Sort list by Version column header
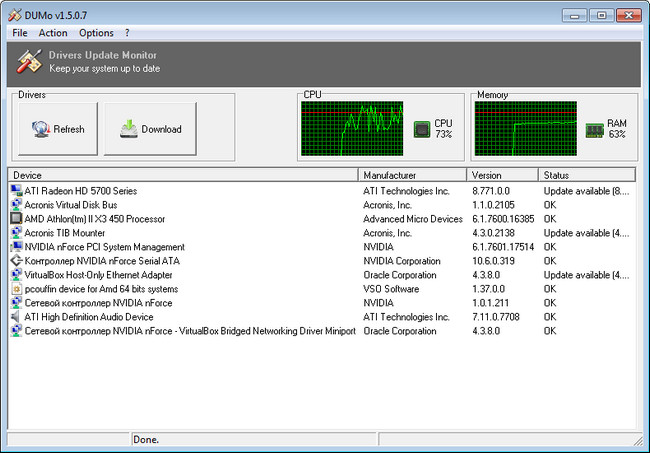Image resolution: width=650 pixels, height=453 pixels. coord(502,175)
